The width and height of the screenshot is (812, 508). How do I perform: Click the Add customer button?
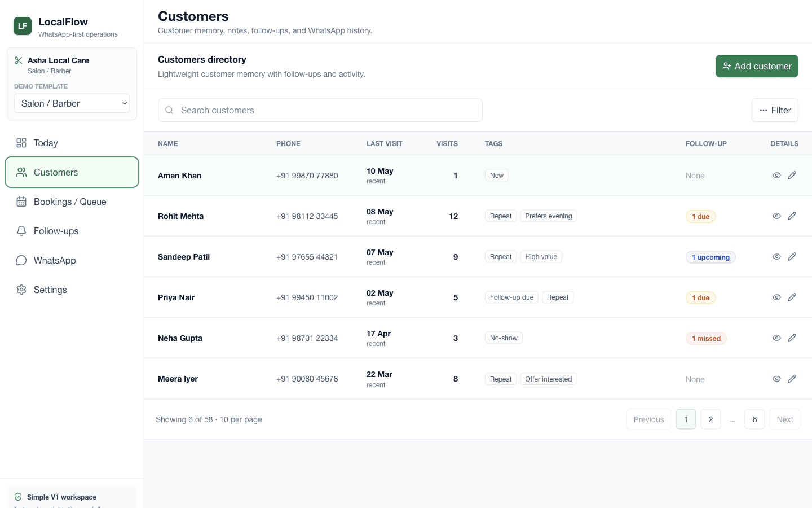[757, 66]
